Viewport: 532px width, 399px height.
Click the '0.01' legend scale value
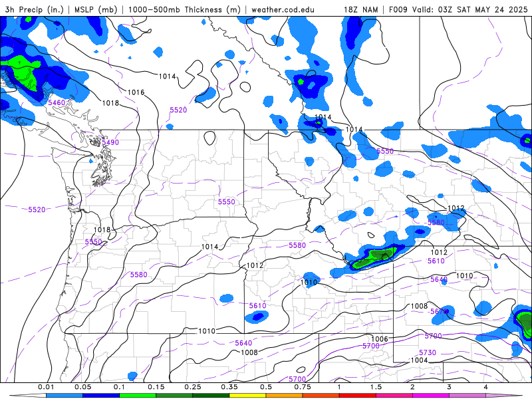pyautogui.click(x=46, y=387)
